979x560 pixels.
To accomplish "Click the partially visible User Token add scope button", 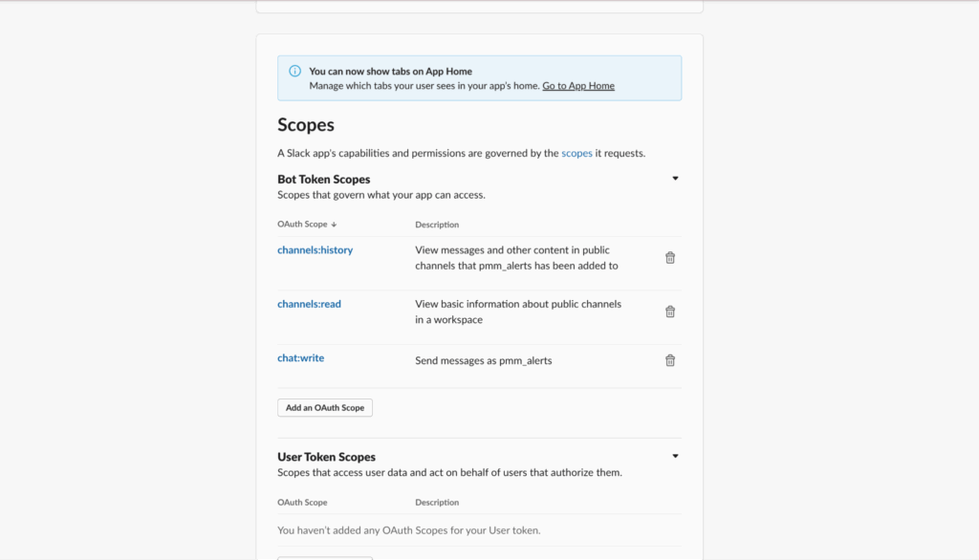I will coord(325,557).
